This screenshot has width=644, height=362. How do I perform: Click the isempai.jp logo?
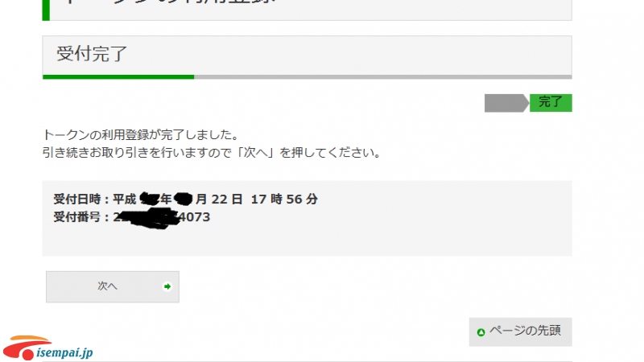coord(47,348)
